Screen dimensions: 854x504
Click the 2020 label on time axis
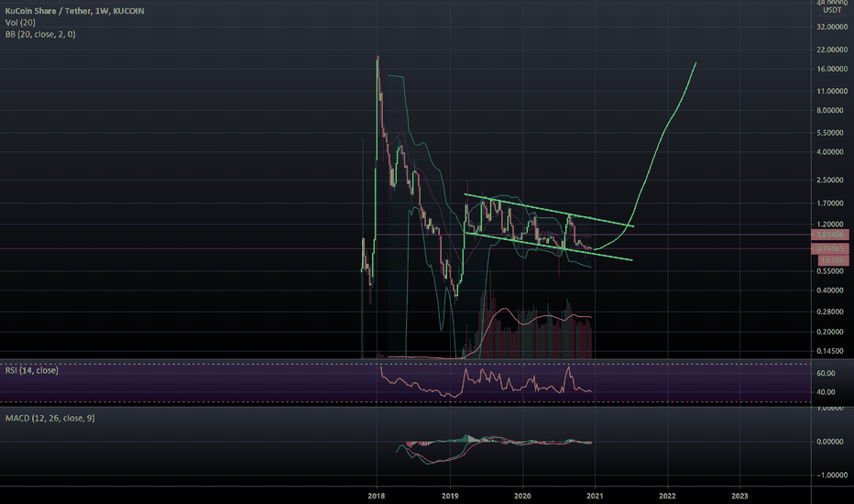click(x=523, y=496)
